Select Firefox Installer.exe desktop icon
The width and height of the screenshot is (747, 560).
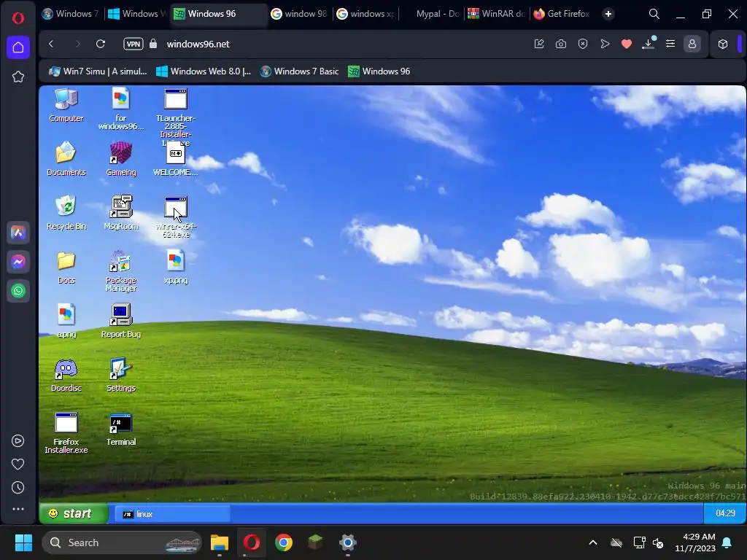tap(66, 432)
